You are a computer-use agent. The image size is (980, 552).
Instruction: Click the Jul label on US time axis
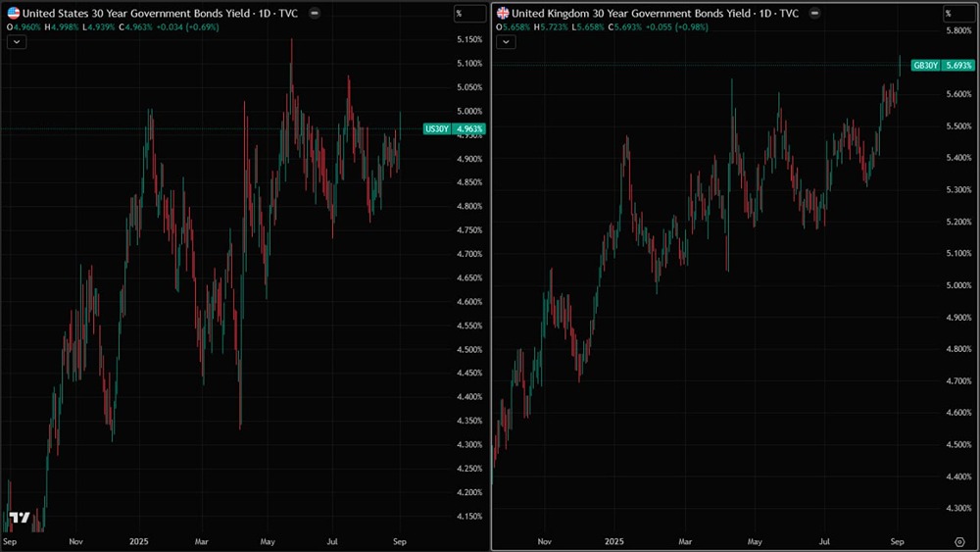click(332, 541)
